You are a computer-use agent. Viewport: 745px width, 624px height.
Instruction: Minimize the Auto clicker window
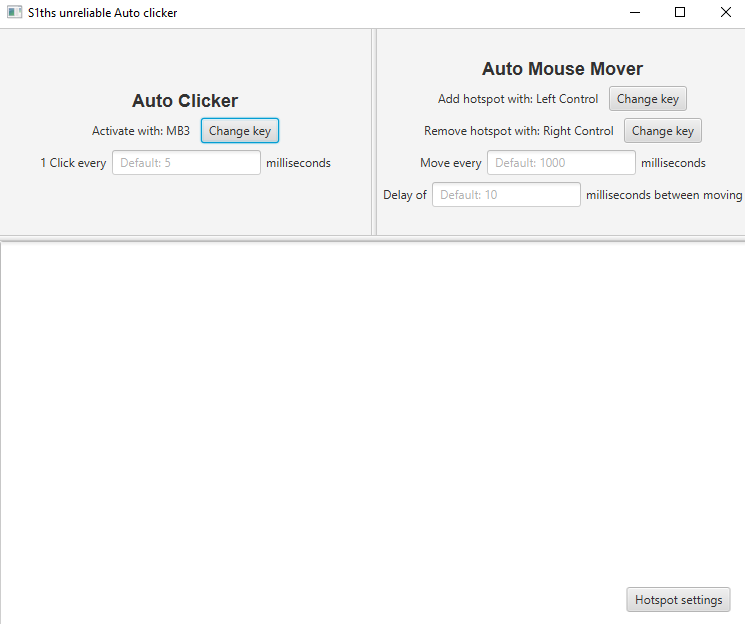(635, 12)
